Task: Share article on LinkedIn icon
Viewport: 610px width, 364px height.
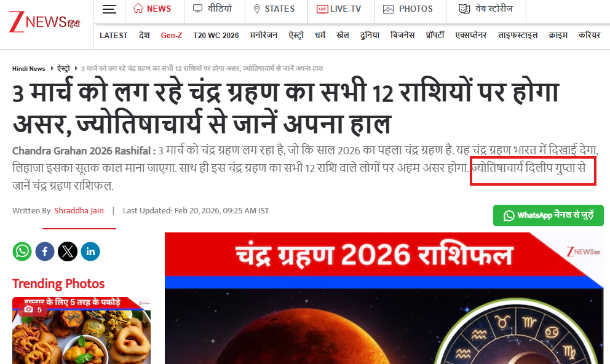Action: [90, 251]
